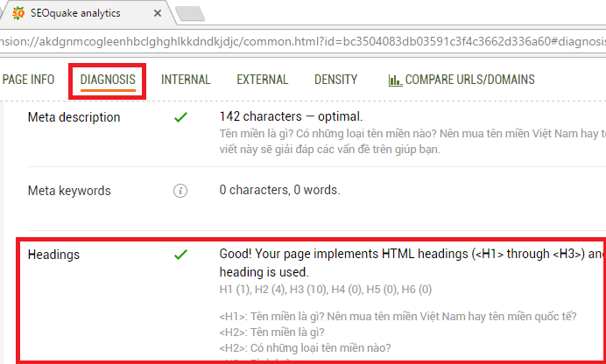Click the green checkmark beside Headings
This screenshot has width=606, height=364.
pos(180,255)
